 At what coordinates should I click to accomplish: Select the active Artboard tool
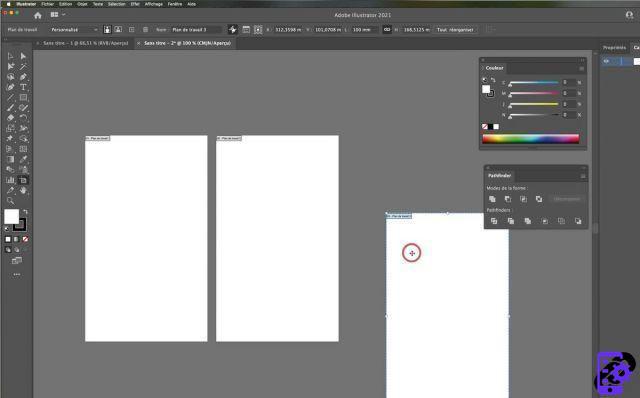23,180
